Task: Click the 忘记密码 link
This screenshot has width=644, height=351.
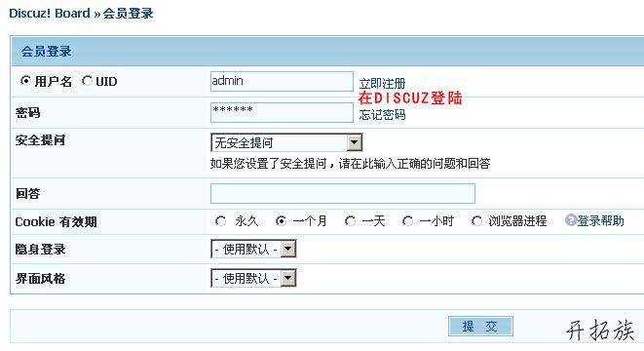Action: 382,115
